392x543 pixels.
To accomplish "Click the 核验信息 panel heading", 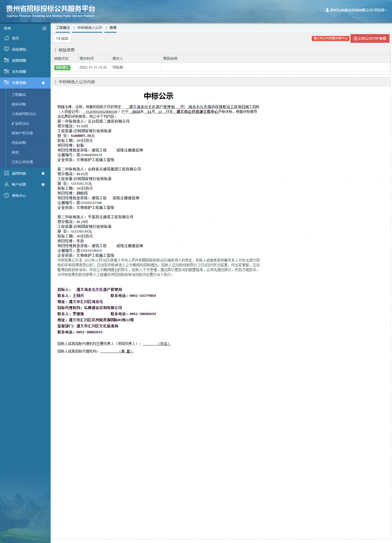I will (x=67, y=50).
